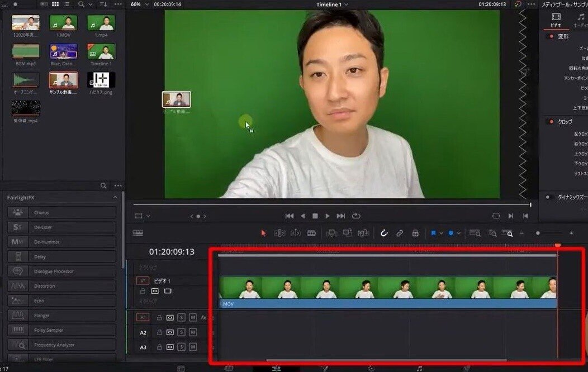Screen dimensions: 588x372
Task: Collapse the FairlightFX panel
Action: [115, 197]
